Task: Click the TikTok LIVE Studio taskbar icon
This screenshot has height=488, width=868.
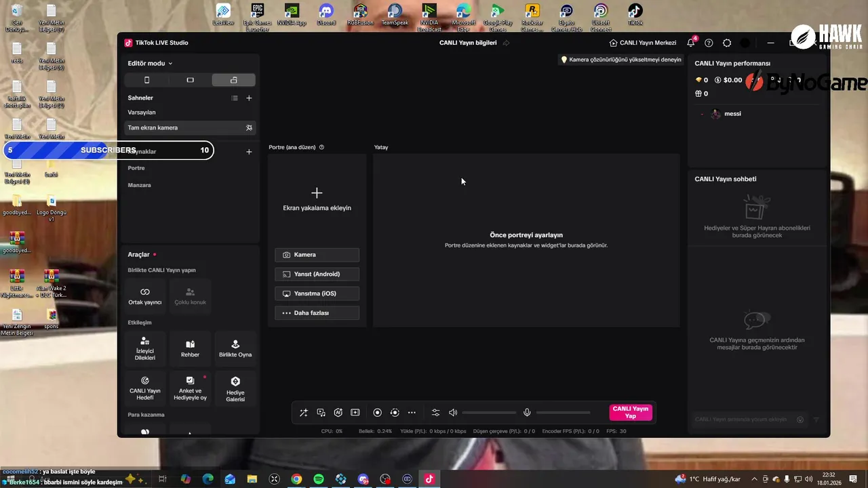Action: 429,479
